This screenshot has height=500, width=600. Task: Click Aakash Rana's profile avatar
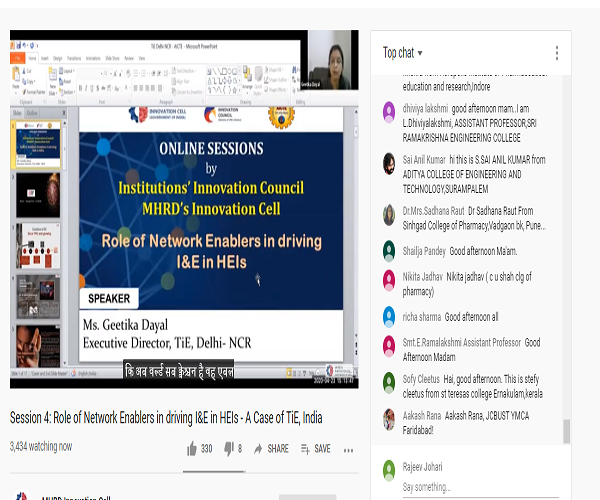pos(389,419)
